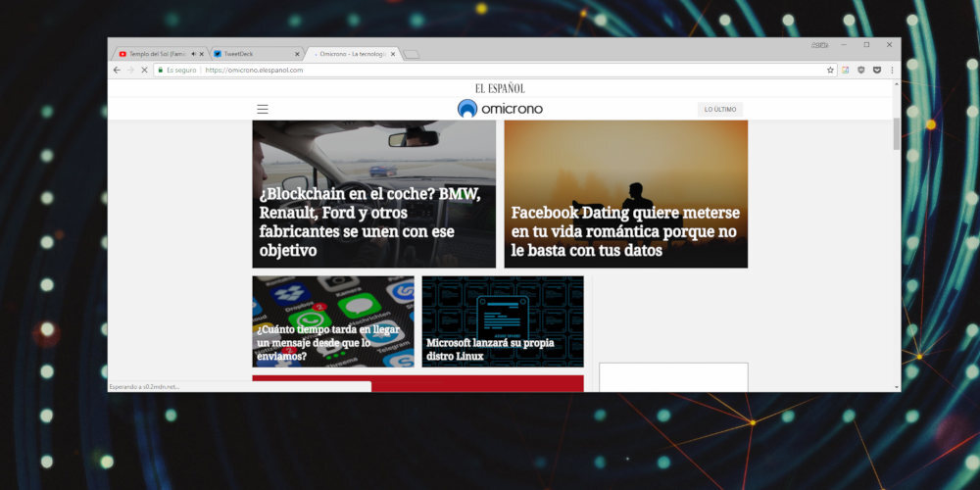980x490 pixels.
Task: Click the omicrono wordmark text
Action: click(x=512, y=110)
